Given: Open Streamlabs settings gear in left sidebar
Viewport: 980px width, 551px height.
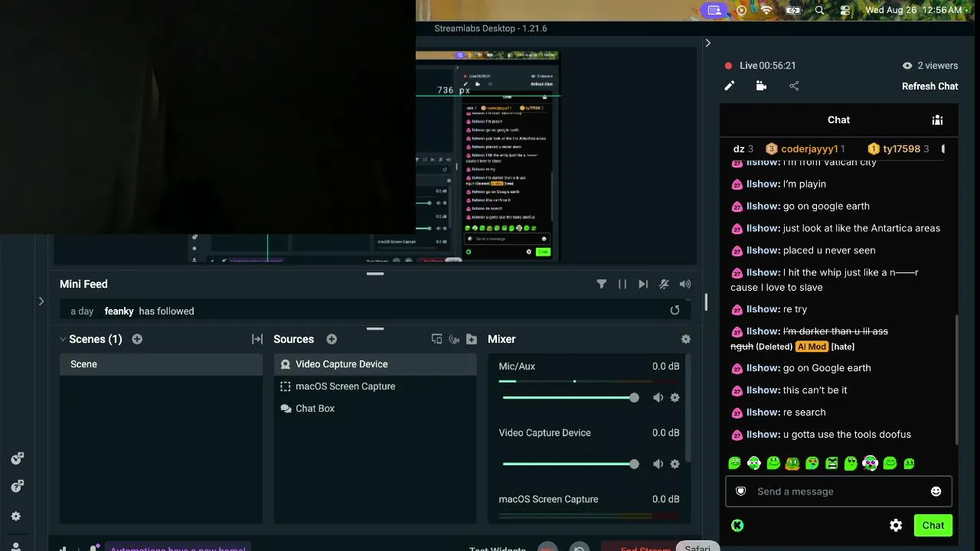Looking at the screenshot, I should click(x=16, y=517).
